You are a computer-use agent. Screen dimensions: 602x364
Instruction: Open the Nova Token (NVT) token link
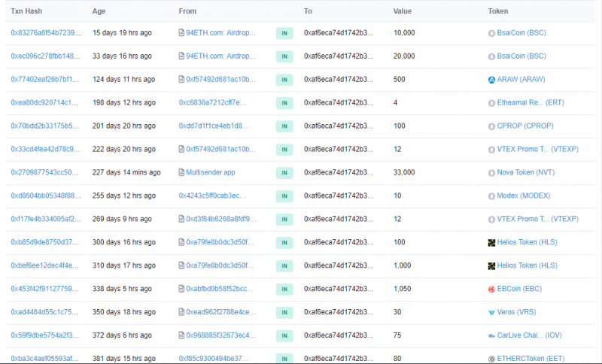click(x=525, y=172)
